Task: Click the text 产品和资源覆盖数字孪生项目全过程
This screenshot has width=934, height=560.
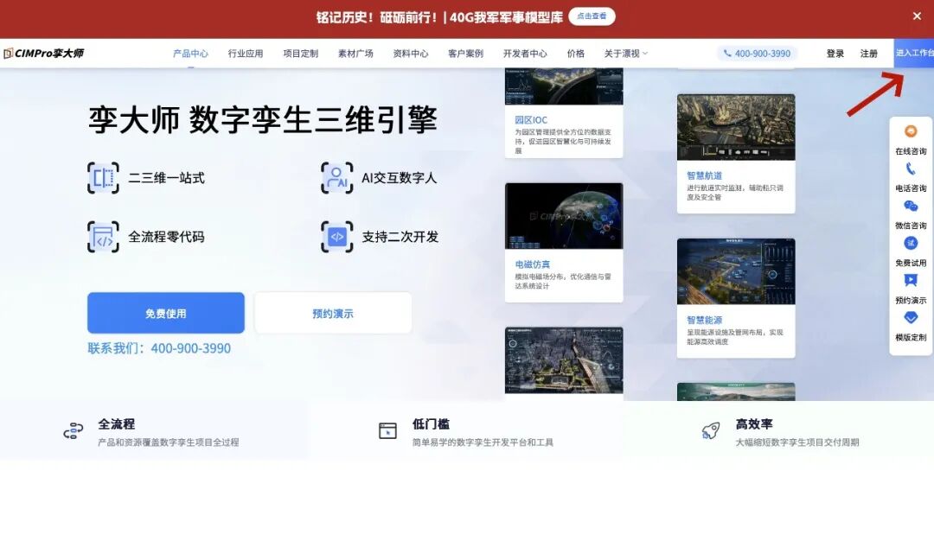Action: point(169,442)
